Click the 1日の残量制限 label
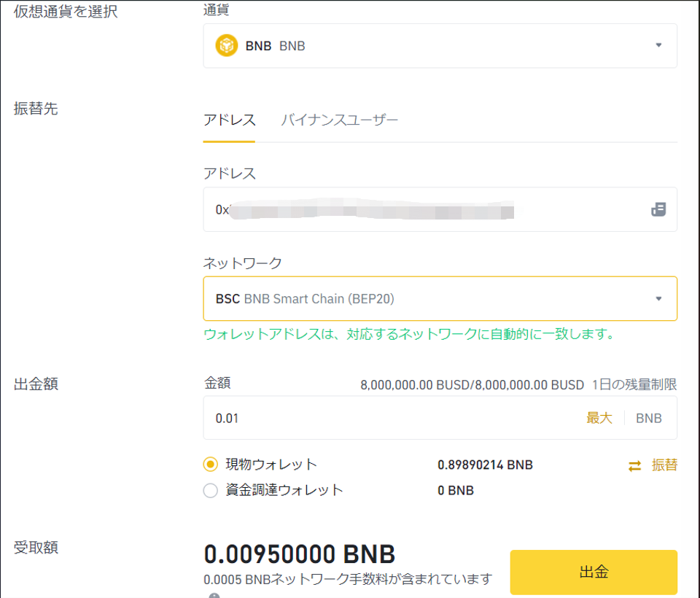The height and width of the screenshot is (598, 700). (634, 384)
